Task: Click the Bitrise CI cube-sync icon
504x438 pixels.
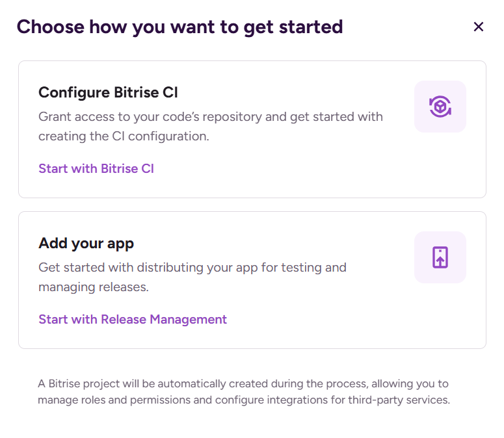Action: point(440,107)
